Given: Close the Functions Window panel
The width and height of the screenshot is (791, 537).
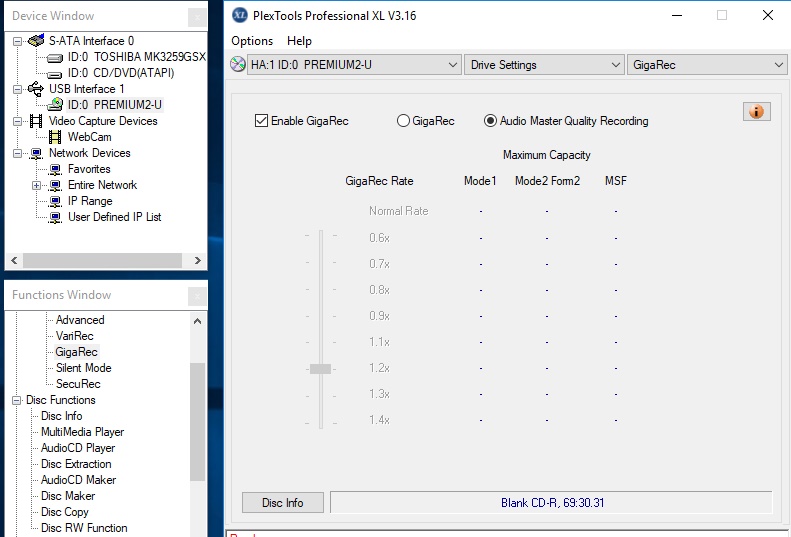Looking at the screenshot, I should 197,296.
